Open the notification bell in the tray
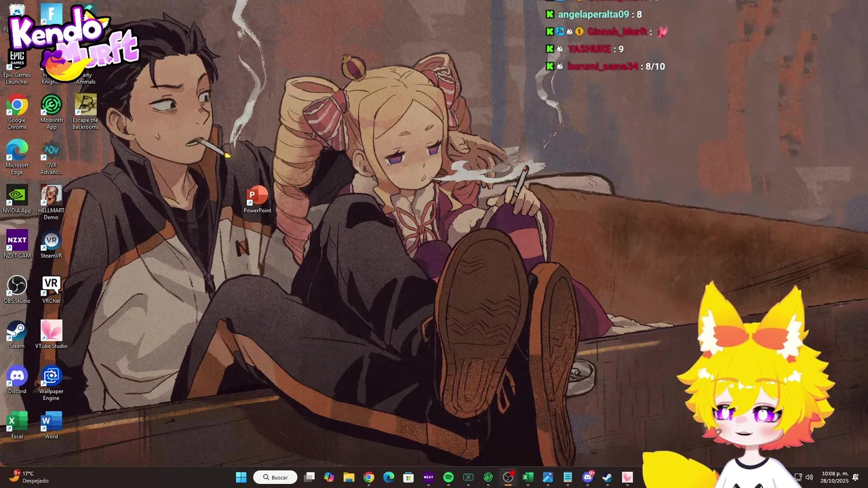868x488 pixels. (856, 477)
